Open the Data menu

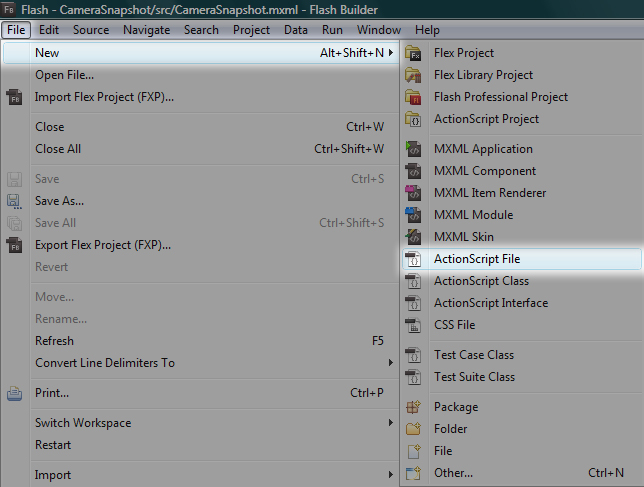coord(296,30)
